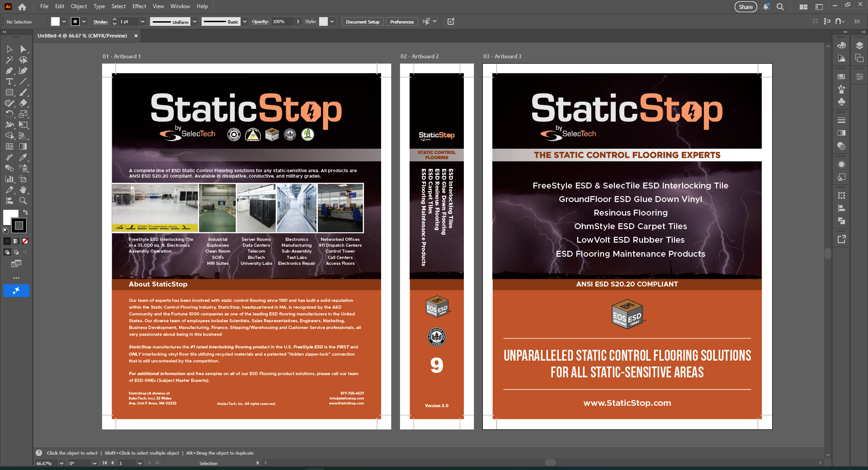Expand the Opacity dropdown arrow
Screen dimensions: 868x470
(298, 22)
